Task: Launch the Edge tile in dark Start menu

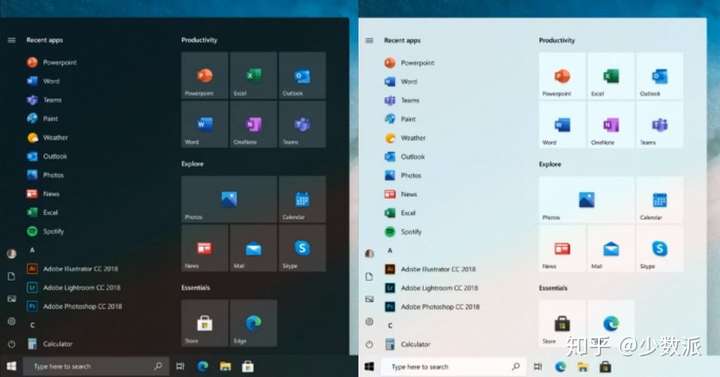Action: [x=253, y=323]
